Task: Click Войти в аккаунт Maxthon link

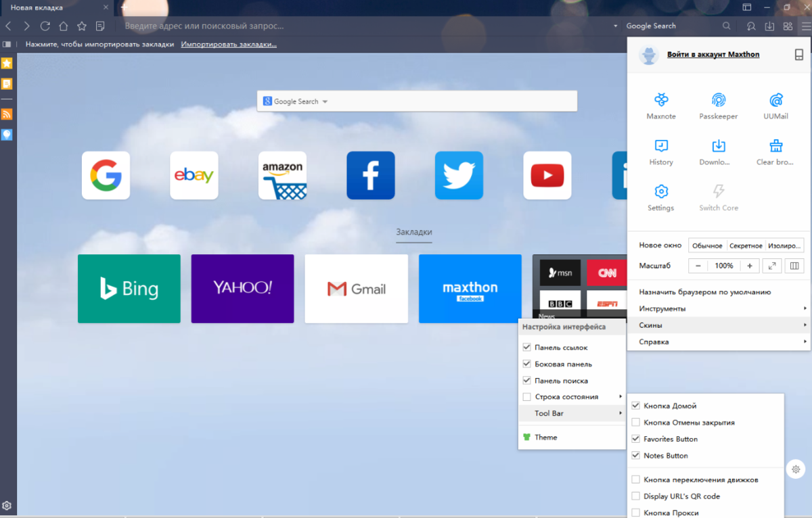Action: click(713, 55)
